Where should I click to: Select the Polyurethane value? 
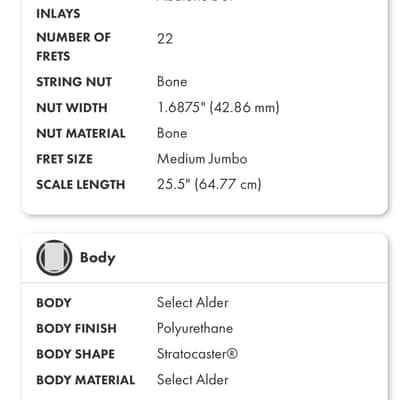195,329
